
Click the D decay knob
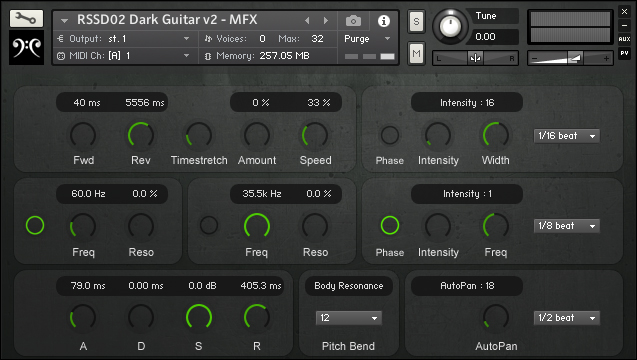(x=141, y=317)
